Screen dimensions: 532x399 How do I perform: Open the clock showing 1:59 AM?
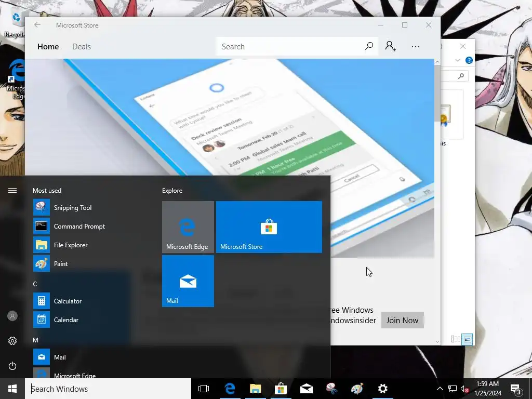[487, 389]
